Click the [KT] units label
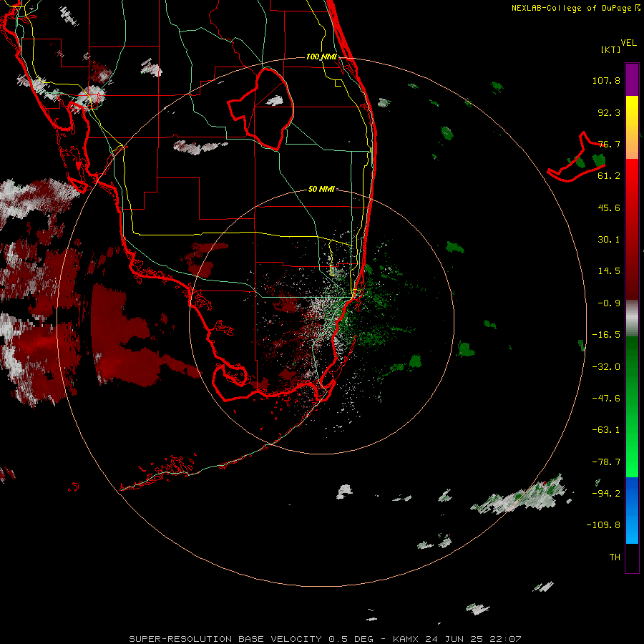The width and height of the screenshot is (644, 644). point(610,49)
